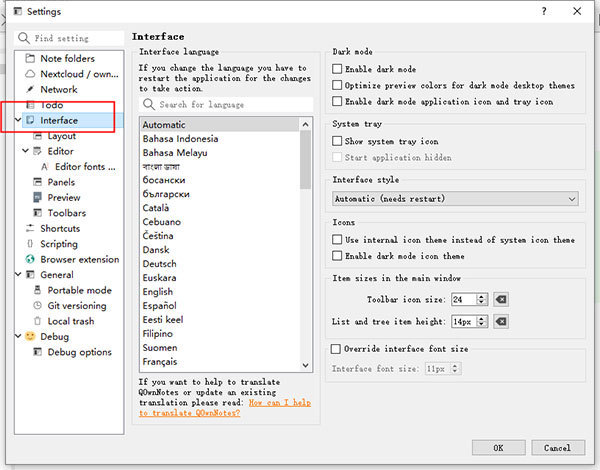Enable Show system tray icon

tap(337, 141)
